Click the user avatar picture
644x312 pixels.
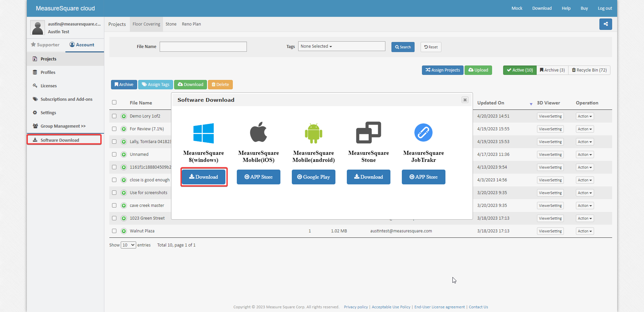38,28
